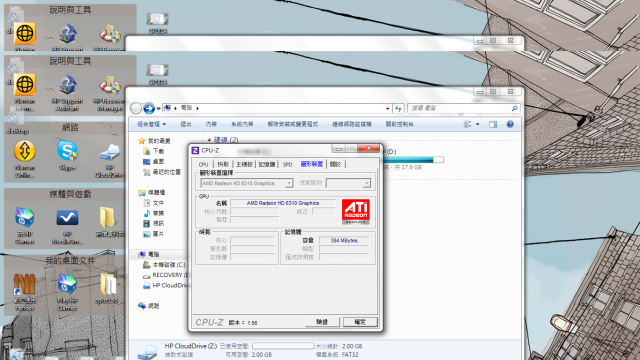The image size is (640, 360).
Task: Select the 圖形裝置 tab in CPU-Z
Action: click(312, 164)
